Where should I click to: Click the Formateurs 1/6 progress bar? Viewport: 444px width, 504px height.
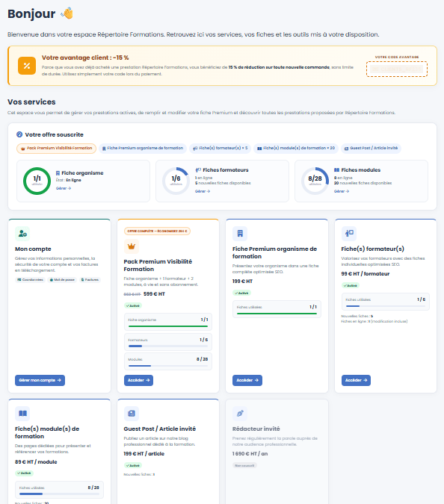point(168,346)
